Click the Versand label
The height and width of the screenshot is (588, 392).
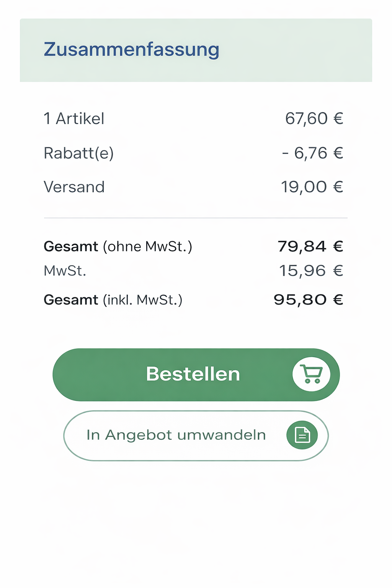74,187
